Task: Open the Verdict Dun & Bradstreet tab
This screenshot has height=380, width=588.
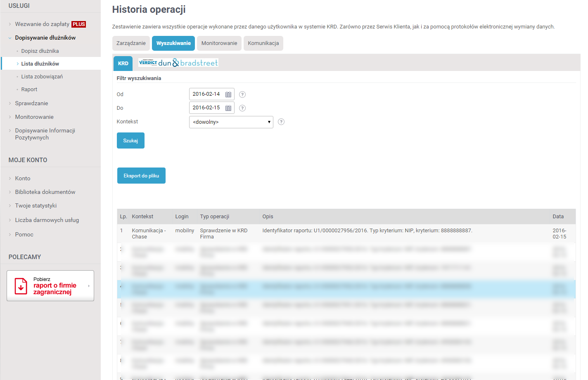Action: 178,63
